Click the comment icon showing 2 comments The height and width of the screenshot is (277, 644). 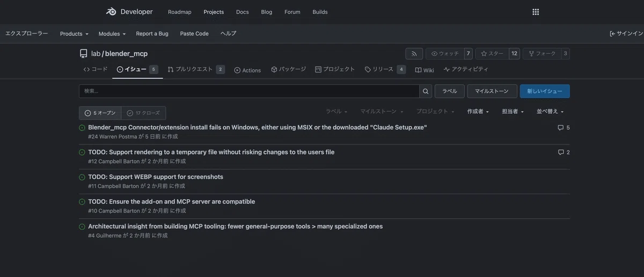(561, 152)
